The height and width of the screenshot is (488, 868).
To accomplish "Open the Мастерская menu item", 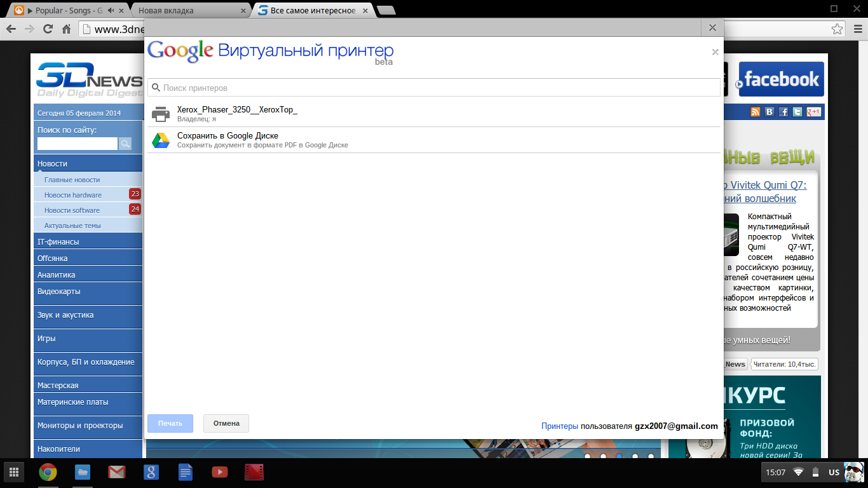I will (x=88, y=385).
